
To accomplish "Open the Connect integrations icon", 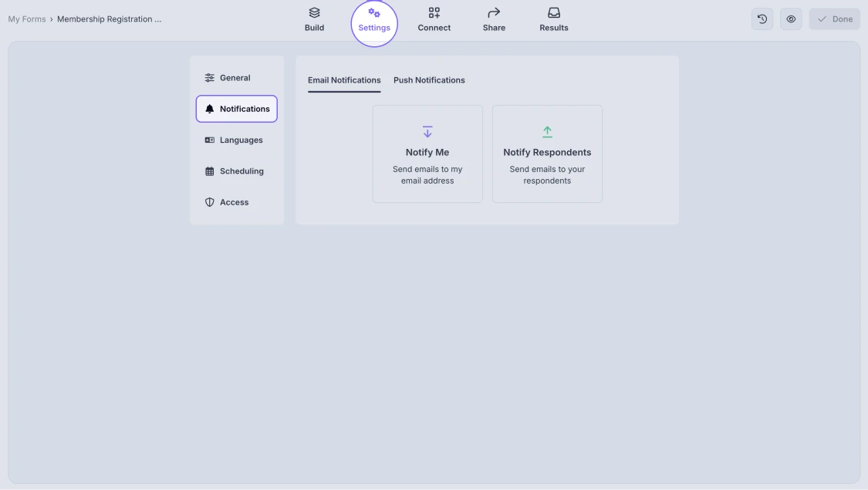I will [x=434, y=13].
